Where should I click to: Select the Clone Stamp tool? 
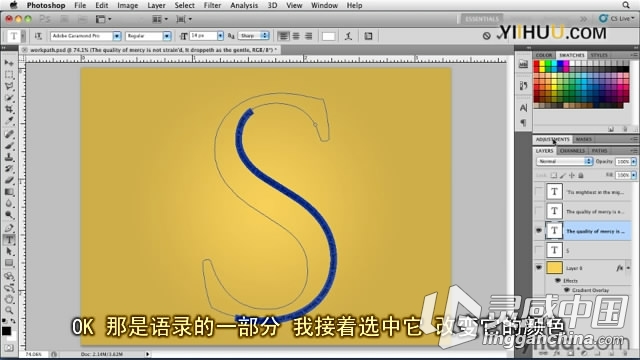click(x=9, y=157)
